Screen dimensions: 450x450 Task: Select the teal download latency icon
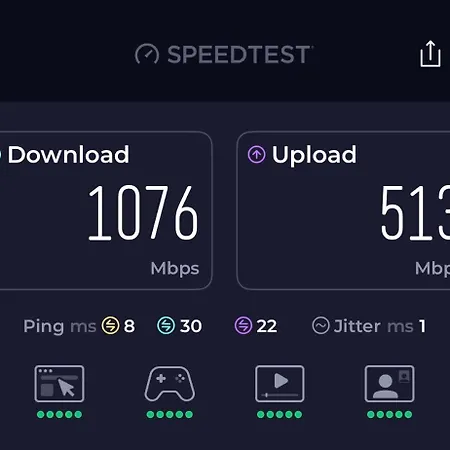click(x=166, y=325)
